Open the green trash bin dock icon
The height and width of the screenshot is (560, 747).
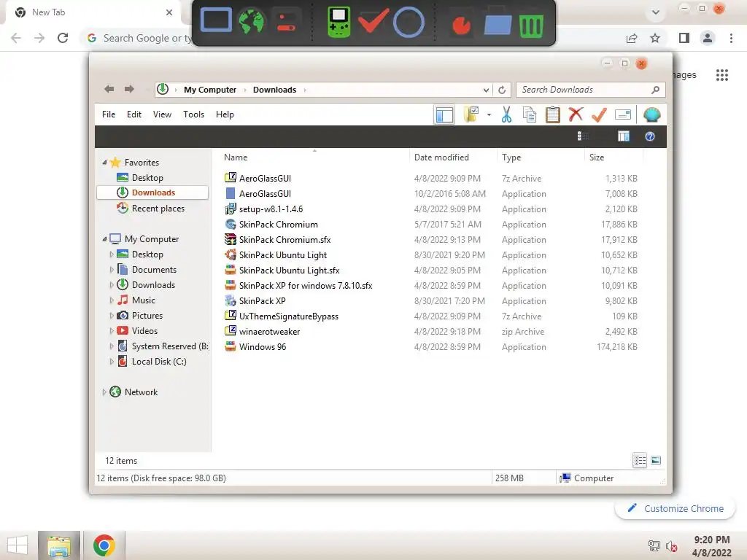pos(531,25)
